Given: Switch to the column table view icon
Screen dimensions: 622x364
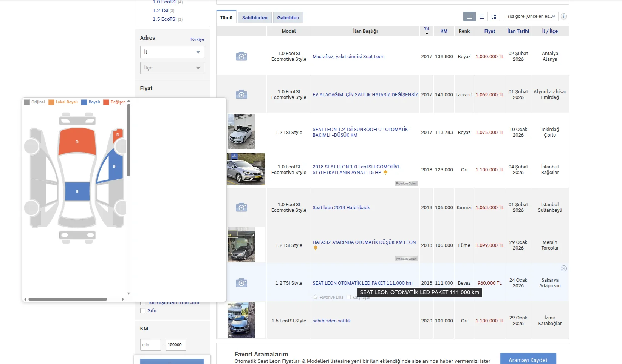Looking at the screenshot, I should pyautogui.click(x=469, y=17).
